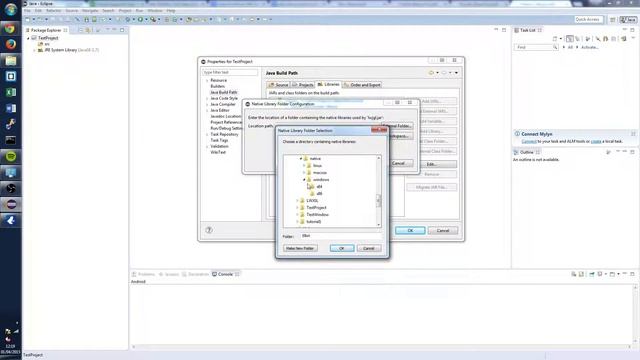Open the Console tab in the bottom panel
The width and height of the screenshot is (640, 360).
(225, 274)
